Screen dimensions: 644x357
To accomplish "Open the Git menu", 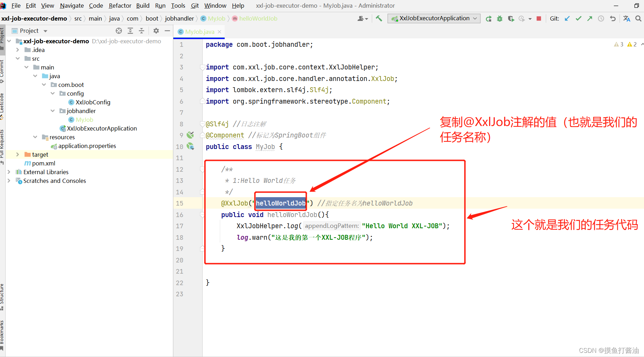I will [x=195, y=6].
